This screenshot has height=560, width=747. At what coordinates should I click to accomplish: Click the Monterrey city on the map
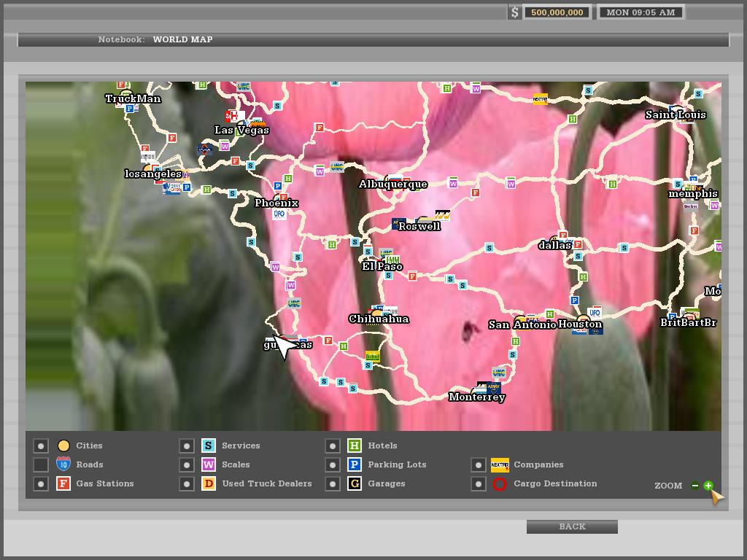click(476, 397)
